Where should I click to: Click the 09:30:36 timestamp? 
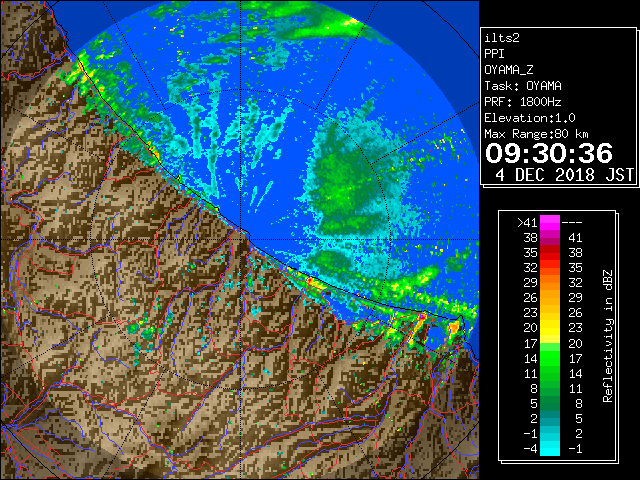click(x=549, y=153)
